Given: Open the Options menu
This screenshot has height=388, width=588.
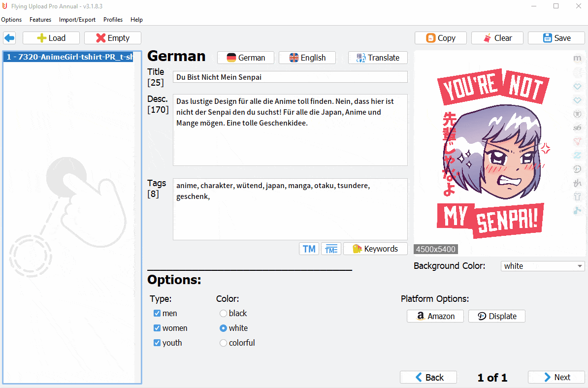Looking at the screenshot, I should [12, 20].
